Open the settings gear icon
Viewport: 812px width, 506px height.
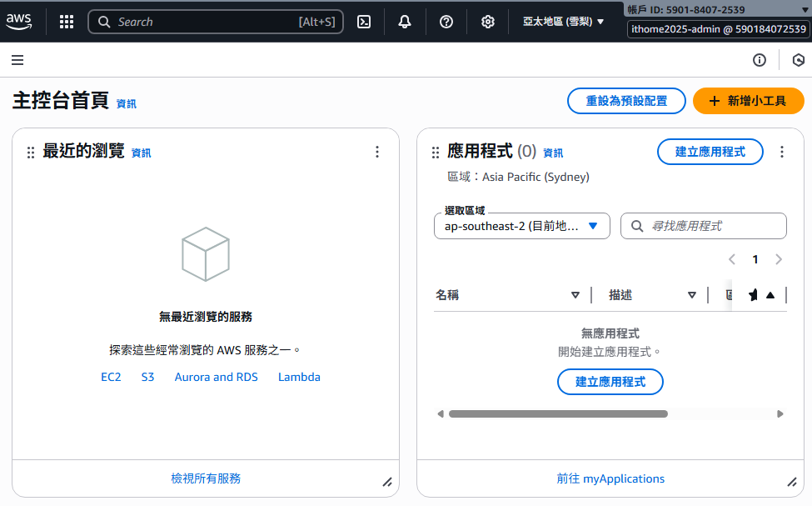click(x=488, y=22)
